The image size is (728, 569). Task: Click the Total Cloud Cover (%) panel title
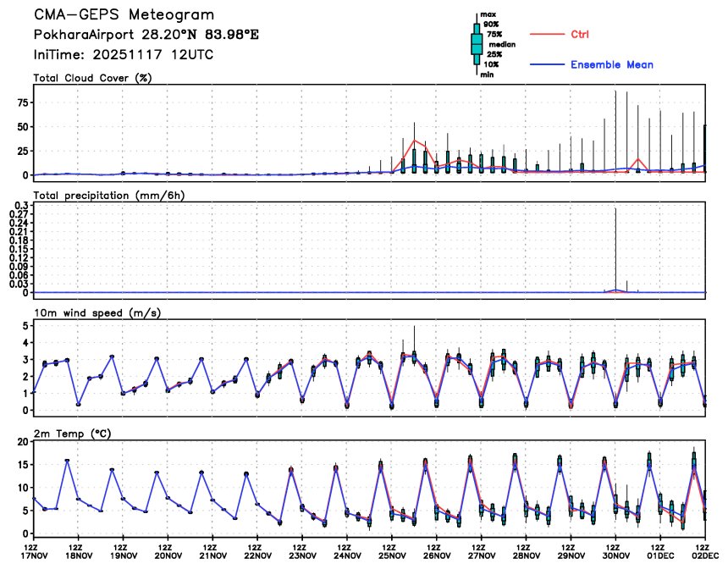pyautogui.click(x=93, y=78)
